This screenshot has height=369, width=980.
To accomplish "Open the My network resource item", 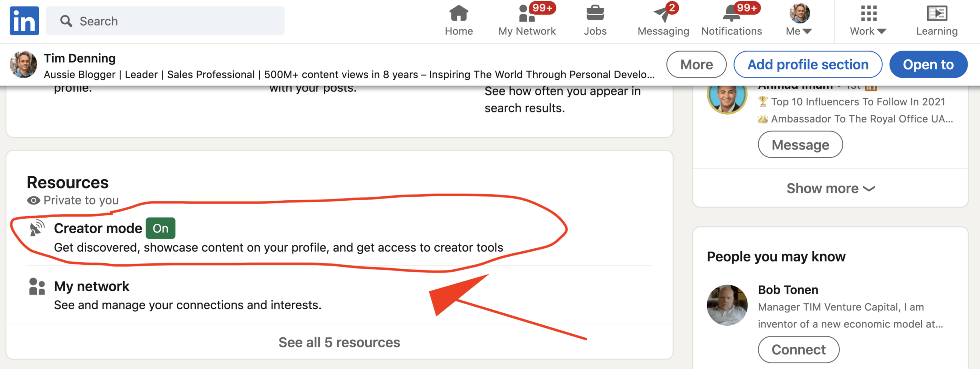I will [91, 286].
